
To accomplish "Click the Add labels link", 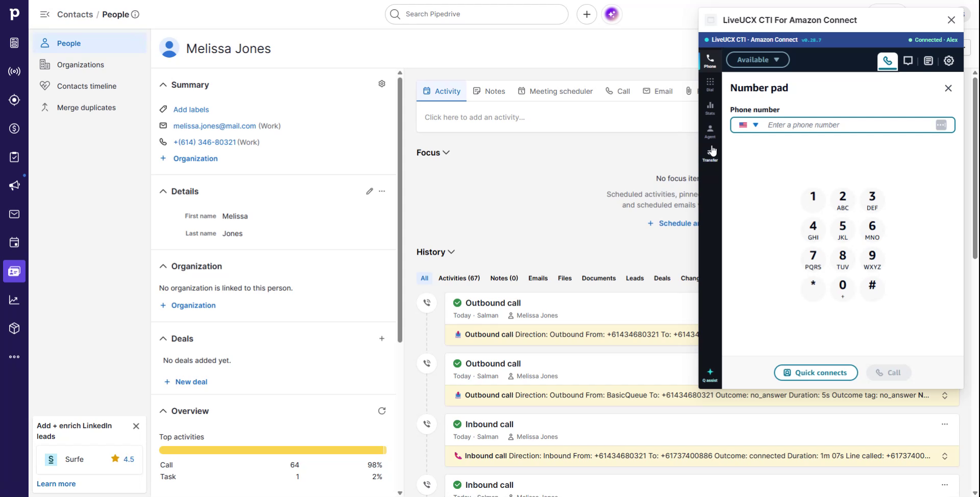I will [191, 110].
